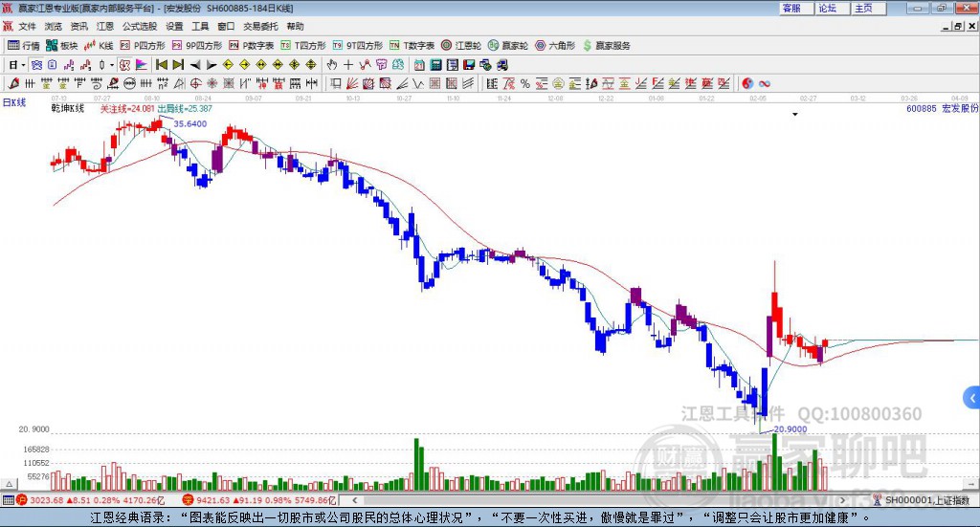Open the 六角形 hexagon tool
The height and width of the screenshot is (527, 980).
point(555,46)
